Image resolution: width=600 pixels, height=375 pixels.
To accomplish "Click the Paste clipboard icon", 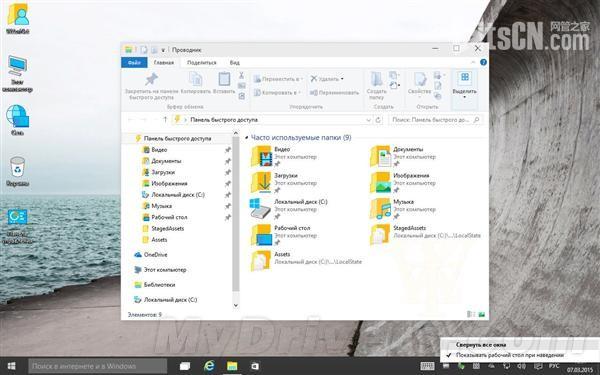I will tap(224, 79).
